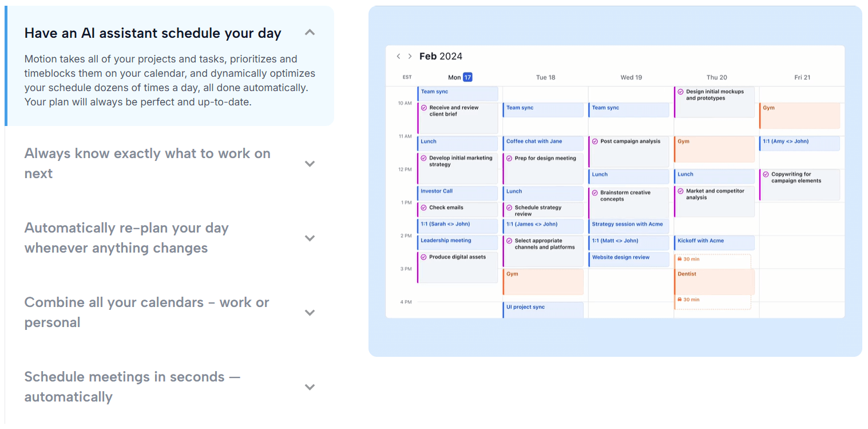Collapse the Have an AI assistant section

(310, 32)
